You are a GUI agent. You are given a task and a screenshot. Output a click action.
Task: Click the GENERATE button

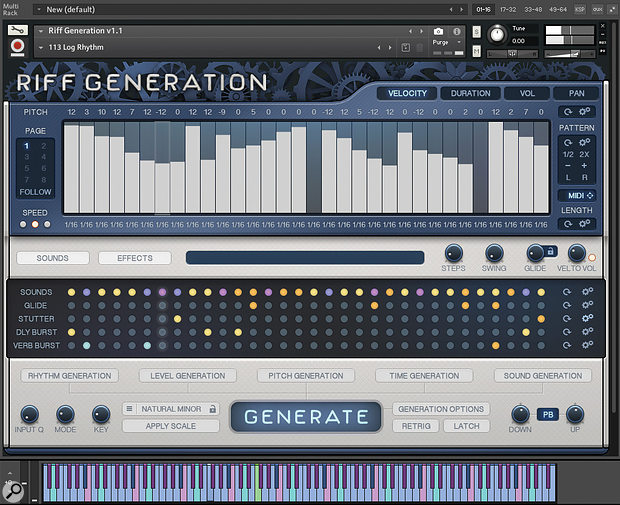tap(306, 417)
